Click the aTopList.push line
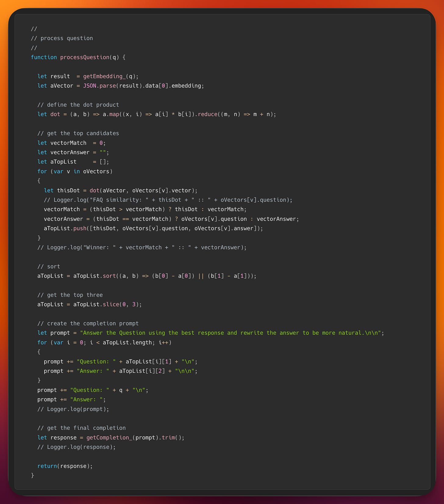444x504 pixels. coord(153,228)
